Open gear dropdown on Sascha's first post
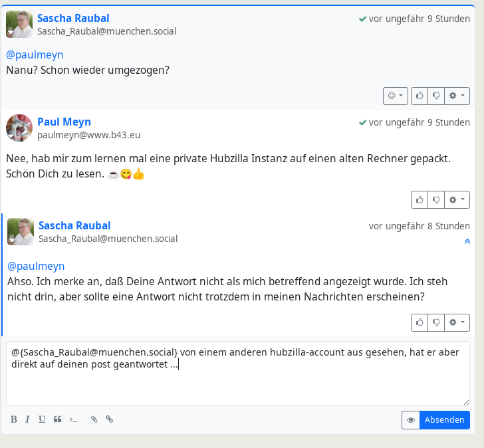The image size is (484, 448). tap(456, 96)
